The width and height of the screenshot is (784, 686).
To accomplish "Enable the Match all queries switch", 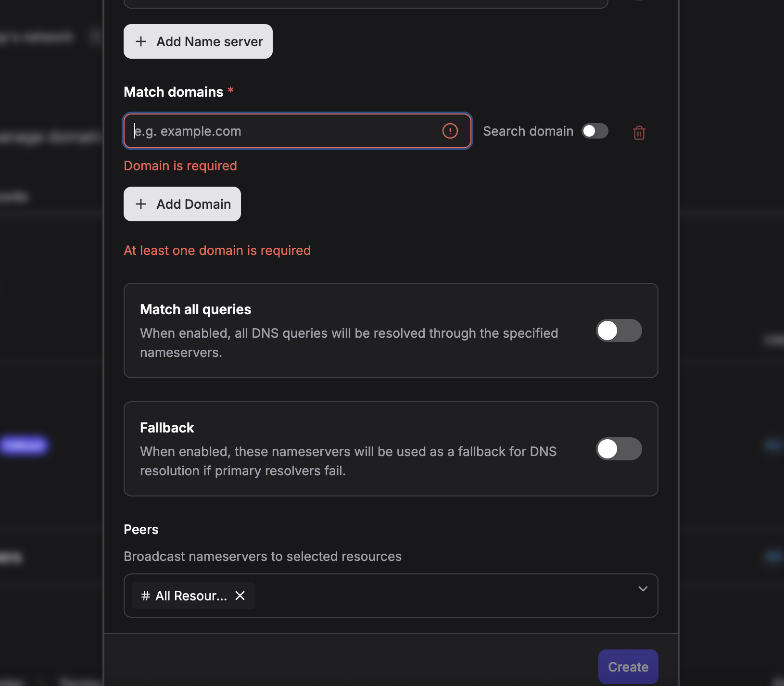I will pos(619,330).
